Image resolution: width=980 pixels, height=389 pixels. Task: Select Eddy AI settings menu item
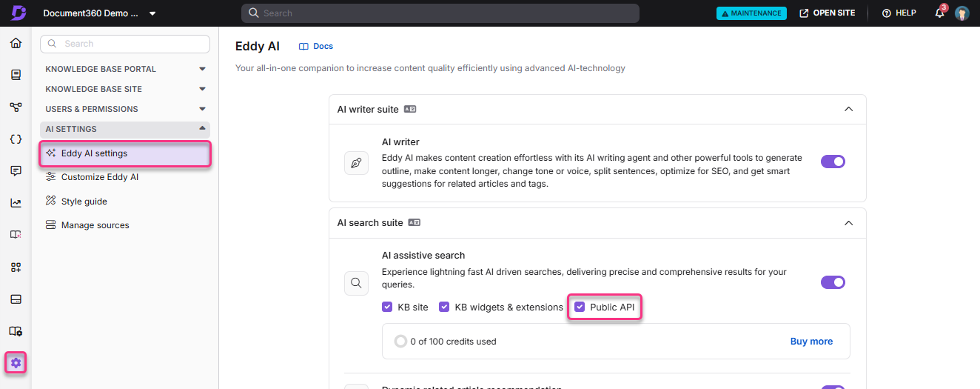click(x=125, y=153)
